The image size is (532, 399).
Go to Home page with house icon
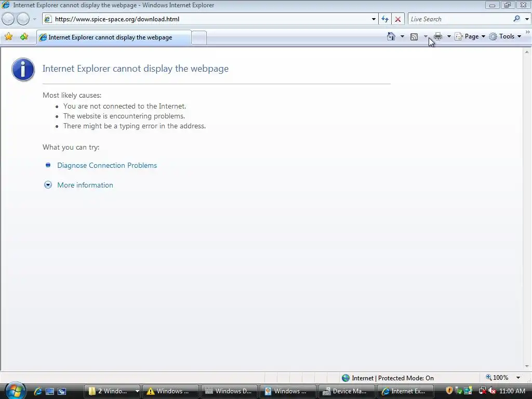click(x=391, y=36)
